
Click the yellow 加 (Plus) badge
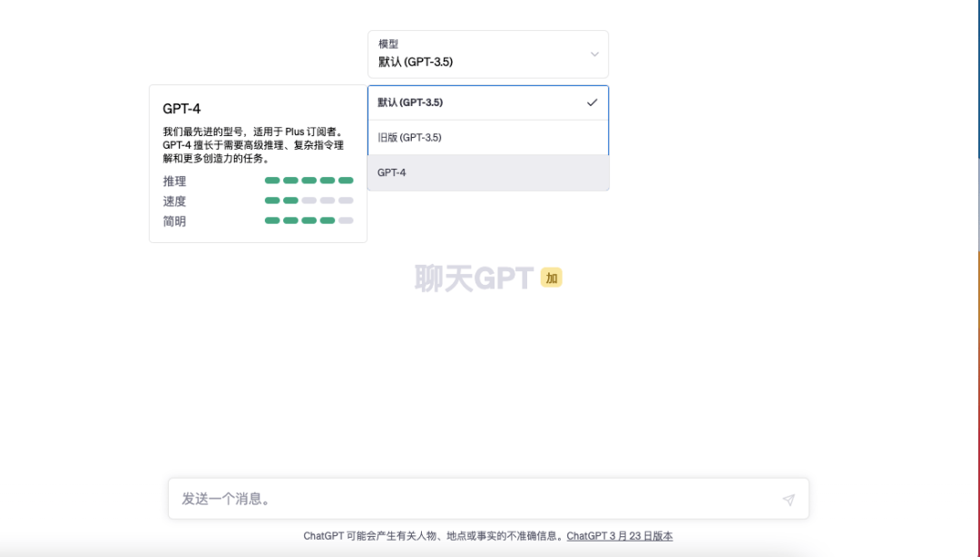click(550, 278)
